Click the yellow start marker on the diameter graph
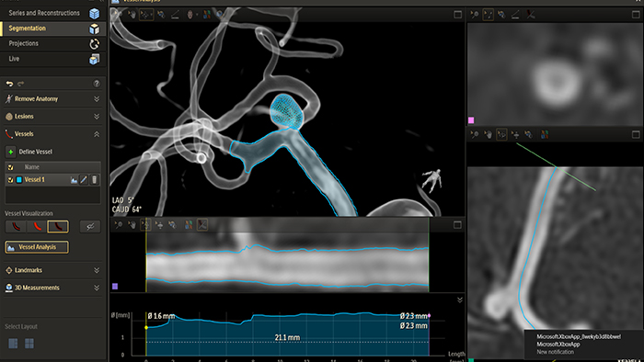This screenshot has width=644, height=362. tap(146, 328)
